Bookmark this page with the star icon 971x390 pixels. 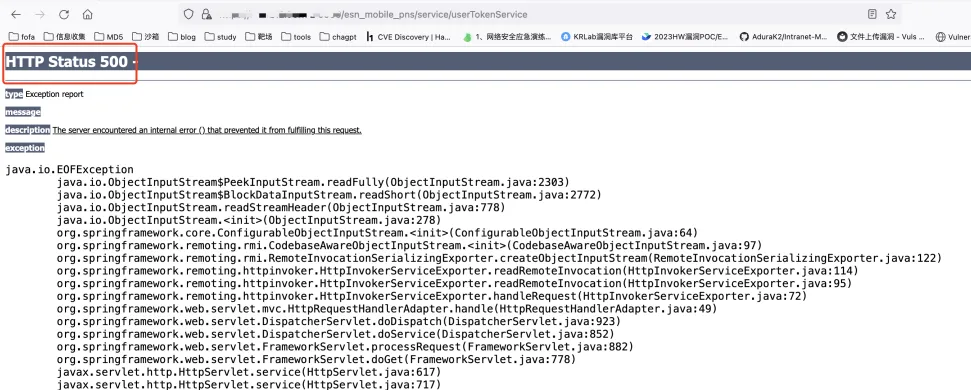pos(890,14)
